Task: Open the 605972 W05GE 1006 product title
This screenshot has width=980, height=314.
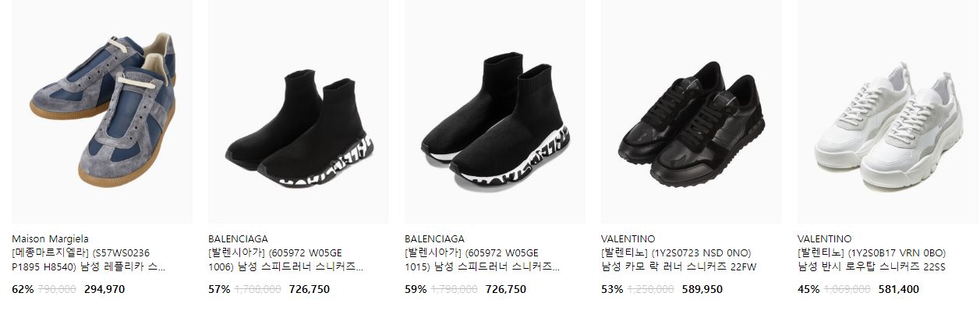Action: click(x=286, y=259)
